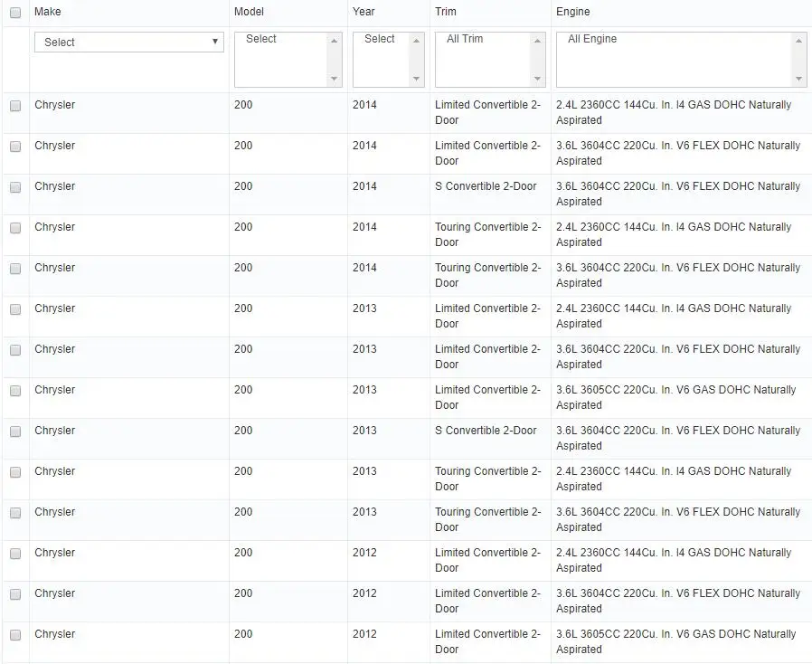Click 3605CC V6 GAS engine text in 2013 row

click(675, 397)
